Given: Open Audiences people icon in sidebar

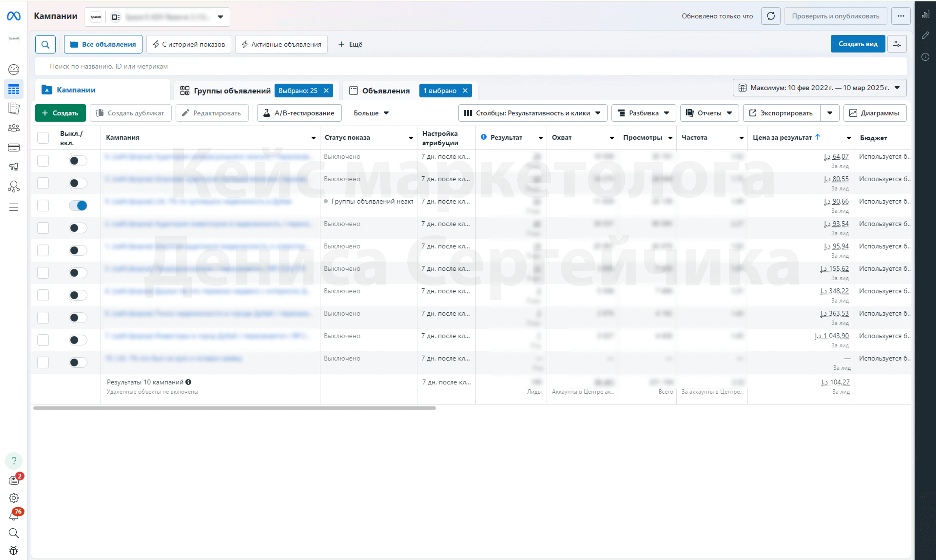Looking at the screenshot, I should (14, 128).
